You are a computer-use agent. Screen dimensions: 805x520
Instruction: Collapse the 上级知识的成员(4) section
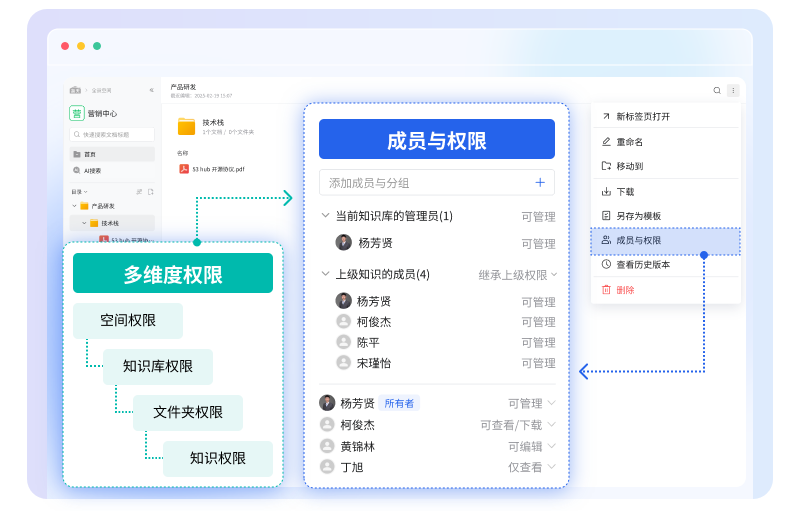point(325,274)
